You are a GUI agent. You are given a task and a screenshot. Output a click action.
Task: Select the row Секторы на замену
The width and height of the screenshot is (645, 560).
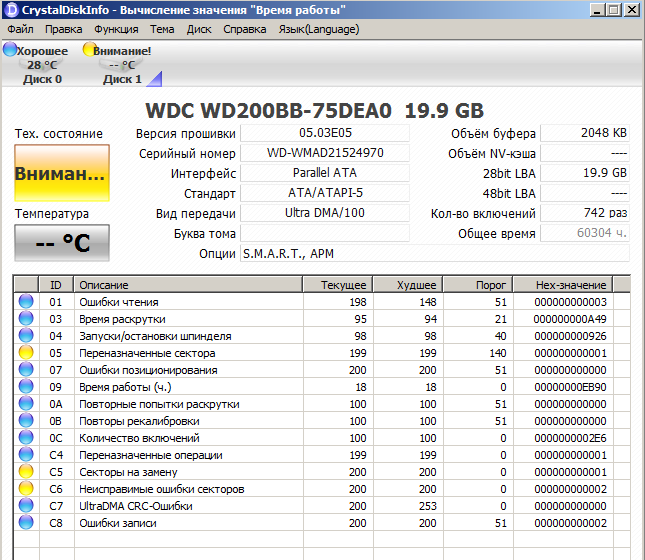pos(322,472)
